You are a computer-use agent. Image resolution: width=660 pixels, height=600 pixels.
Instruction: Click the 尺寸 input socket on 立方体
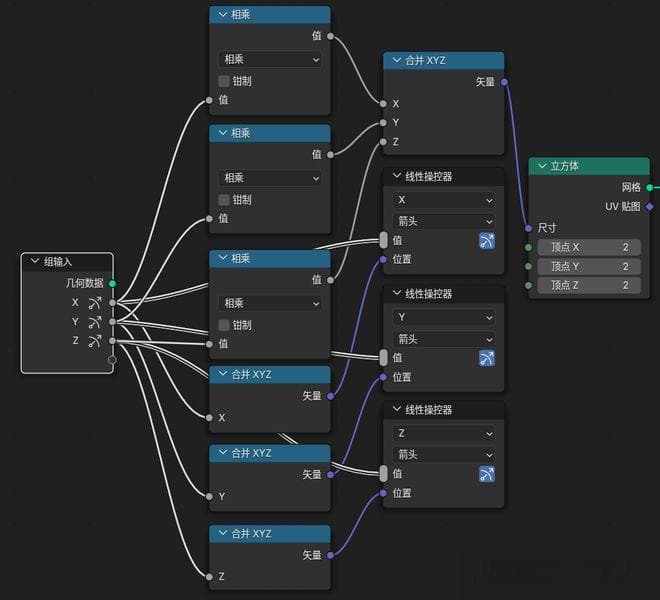529,228
